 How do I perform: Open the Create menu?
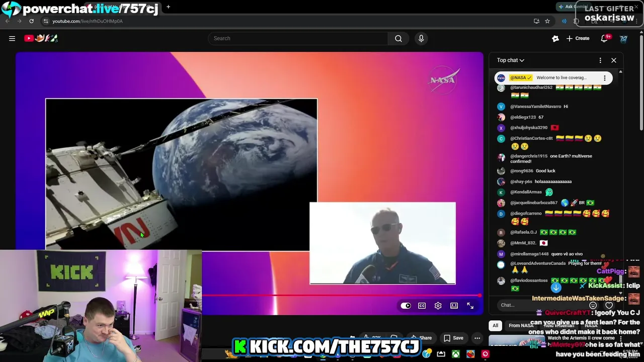point(578,38)
